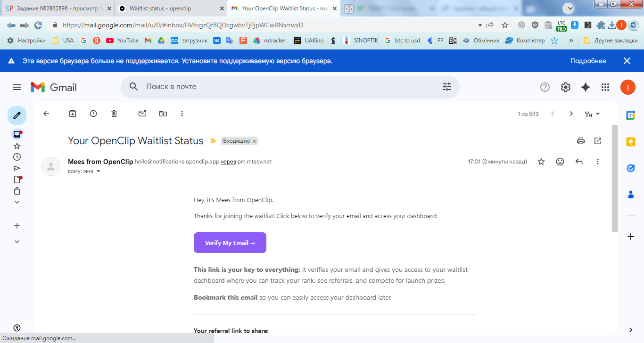Click the Verify My Email button

230,243
